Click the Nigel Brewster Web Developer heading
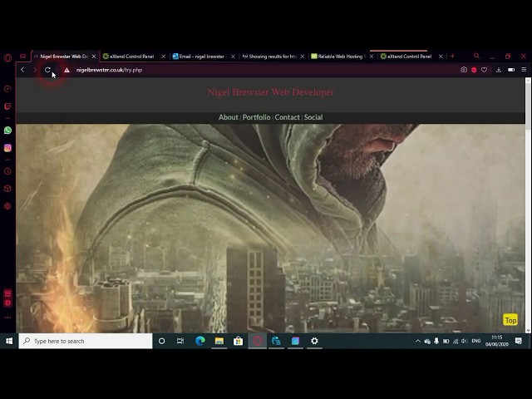The width and height of the screenshot is (532, 399). point(270,92)
